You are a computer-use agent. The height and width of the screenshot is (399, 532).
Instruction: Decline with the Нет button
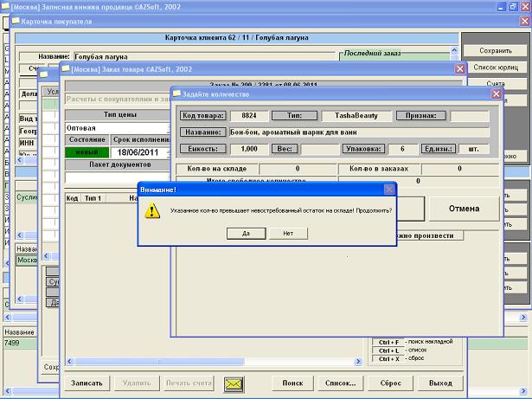click(288, 234)
